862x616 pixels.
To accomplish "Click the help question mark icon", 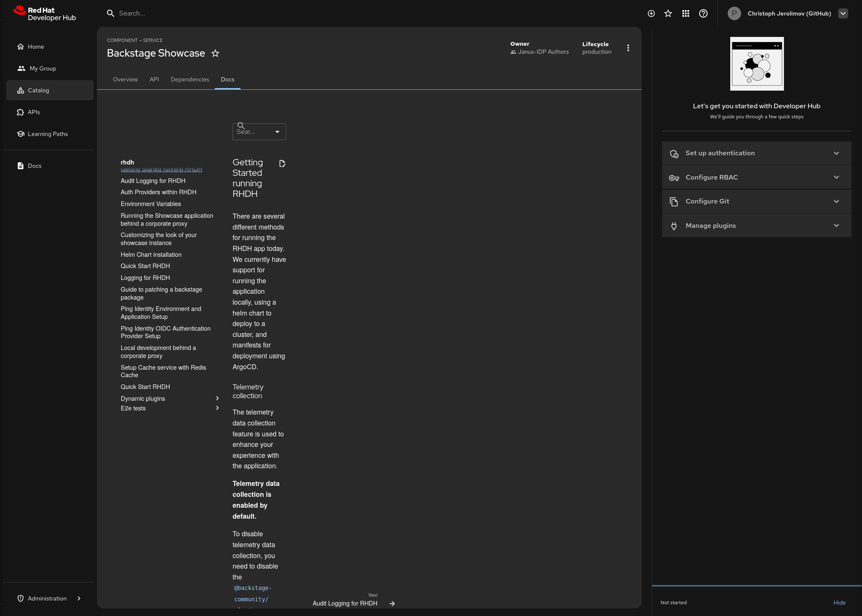I will tap(703, 13).
